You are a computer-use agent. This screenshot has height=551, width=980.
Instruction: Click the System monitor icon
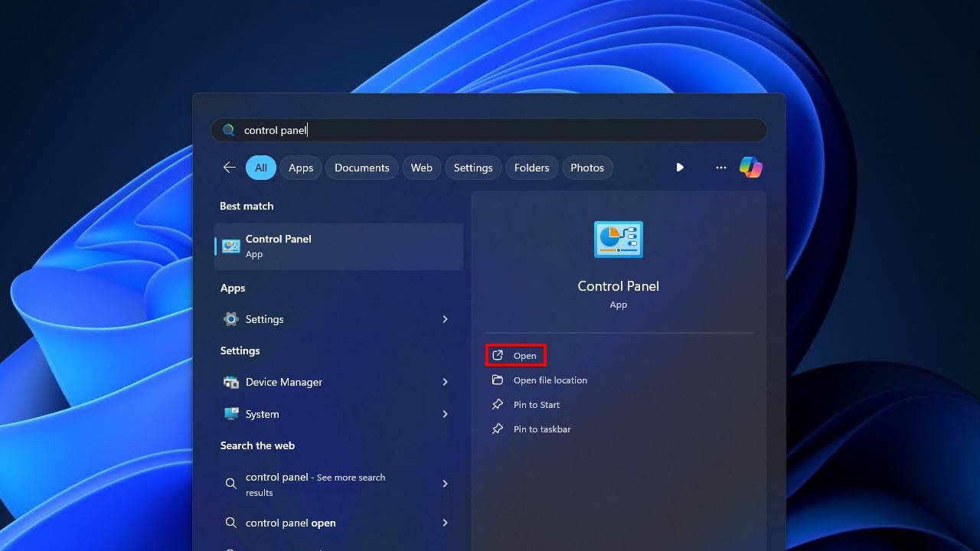[x=230, y=414]
